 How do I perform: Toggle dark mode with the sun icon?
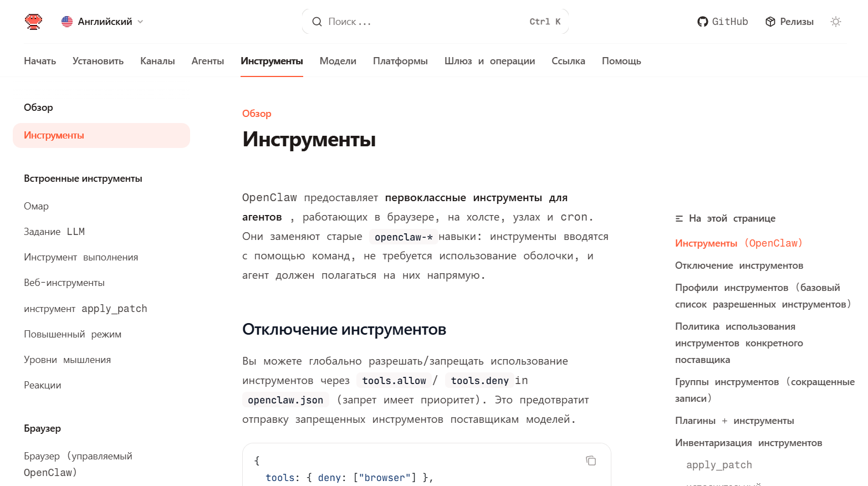(x=836, y=22)
